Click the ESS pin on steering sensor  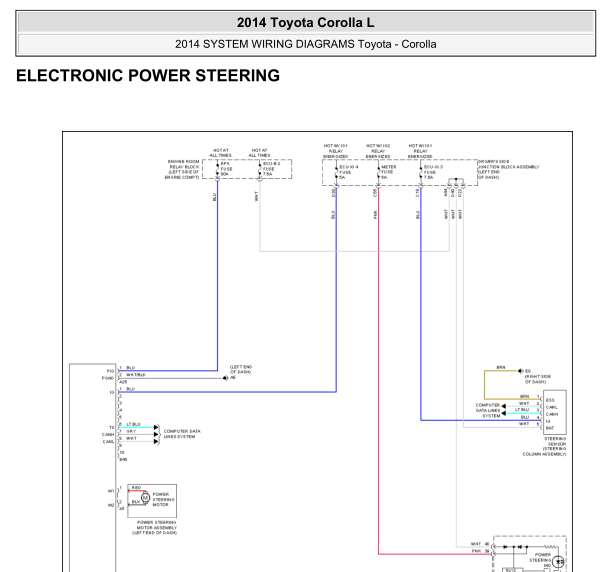point(550,400)
